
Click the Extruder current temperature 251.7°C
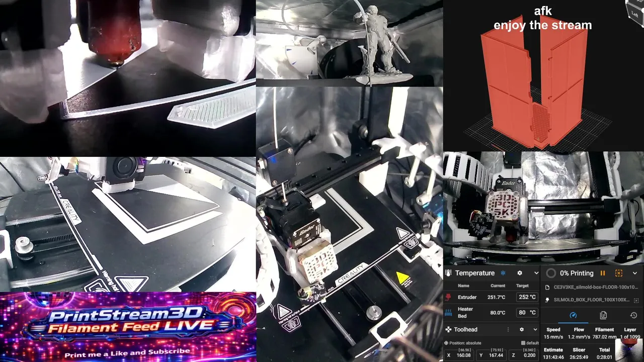pos(496,297)
